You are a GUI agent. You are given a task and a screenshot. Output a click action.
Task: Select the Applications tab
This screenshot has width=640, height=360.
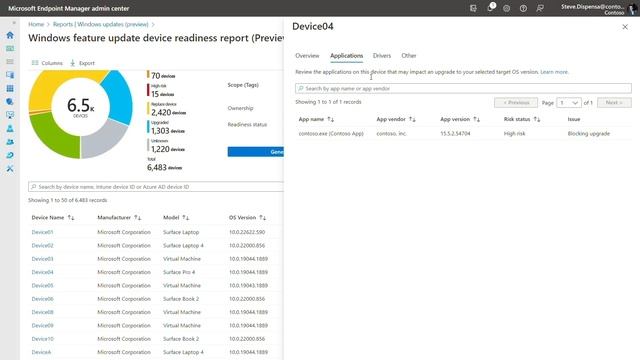click(347, 56)
